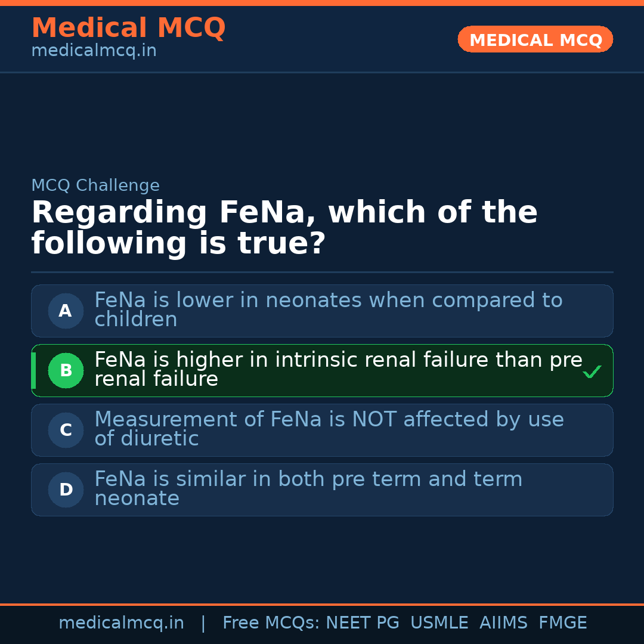Click the orange MEDICAL MCQ badge
The height and width of the screenshot is (644, 644).
click(535, 39)
